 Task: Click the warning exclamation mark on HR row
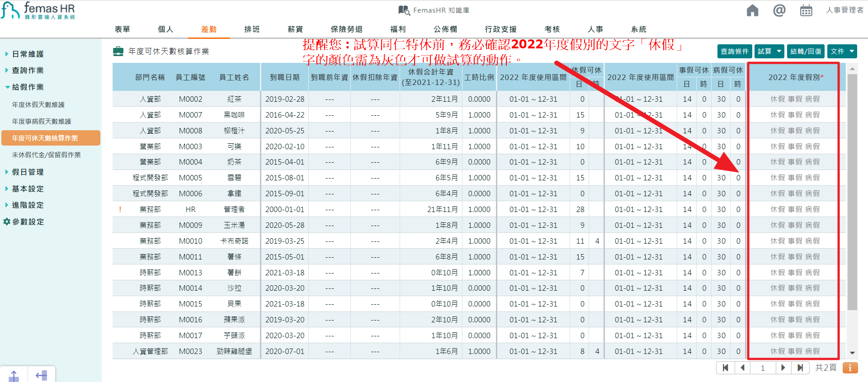tap(120, 209)
